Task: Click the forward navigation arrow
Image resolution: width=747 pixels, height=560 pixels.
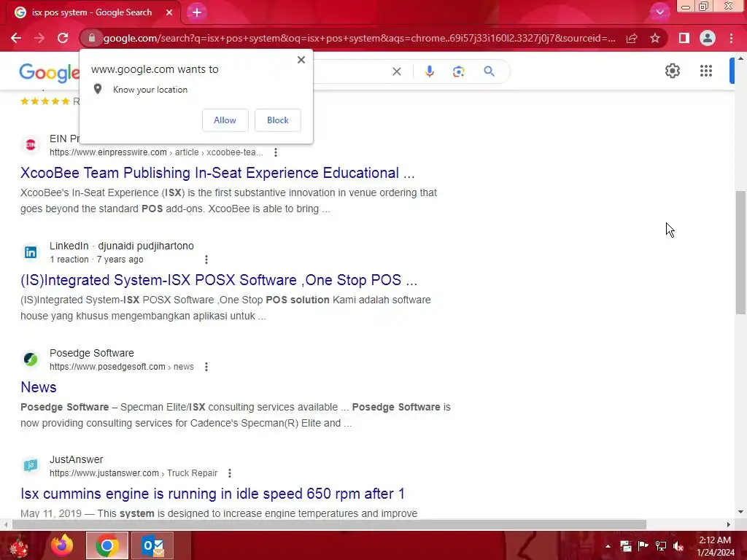Action: (39, 38)
